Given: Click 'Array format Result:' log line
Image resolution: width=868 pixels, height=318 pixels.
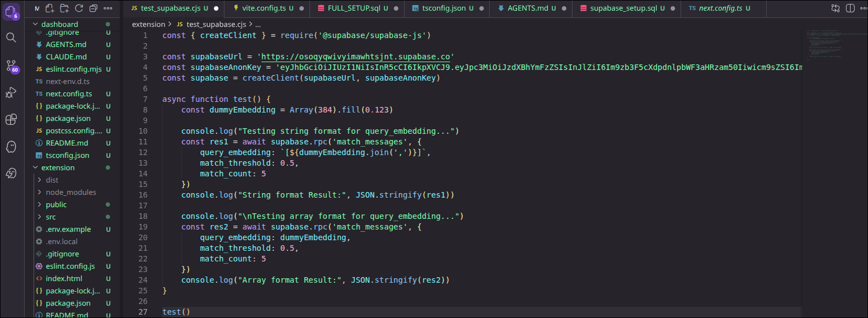Looking at the screenshot, I should pyautogui.click(x=316, y=280).
